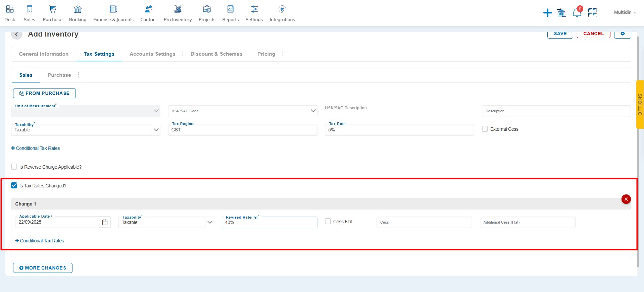Remove Change 1 with red X button
The height and width of the screenshot is (292, 644).
coord(626,199)
